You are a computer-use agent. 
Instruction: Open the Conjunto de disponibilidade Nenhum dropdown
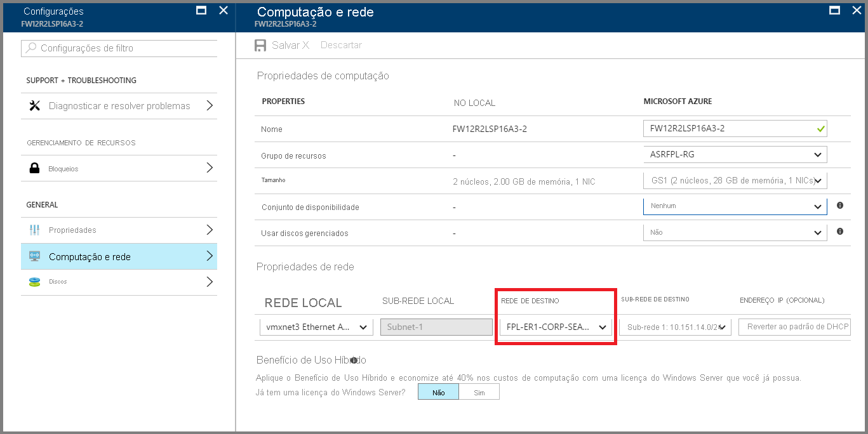pos(735,206)
